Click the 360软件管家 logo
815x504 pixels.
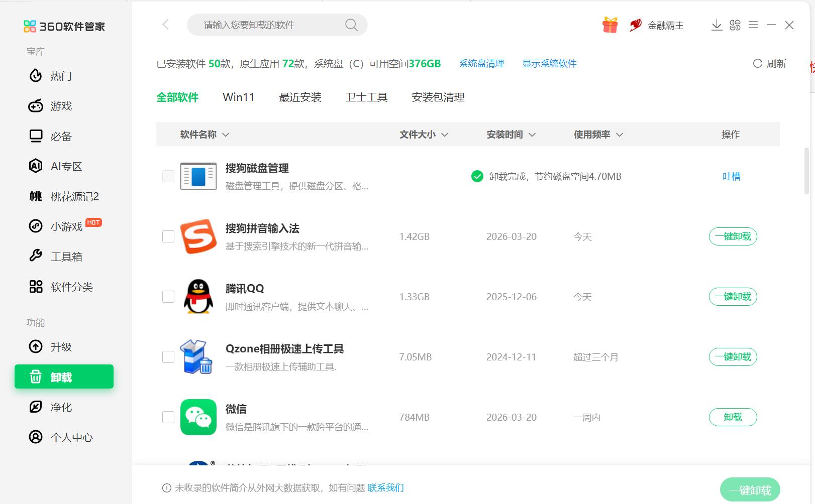click(64, 26)
